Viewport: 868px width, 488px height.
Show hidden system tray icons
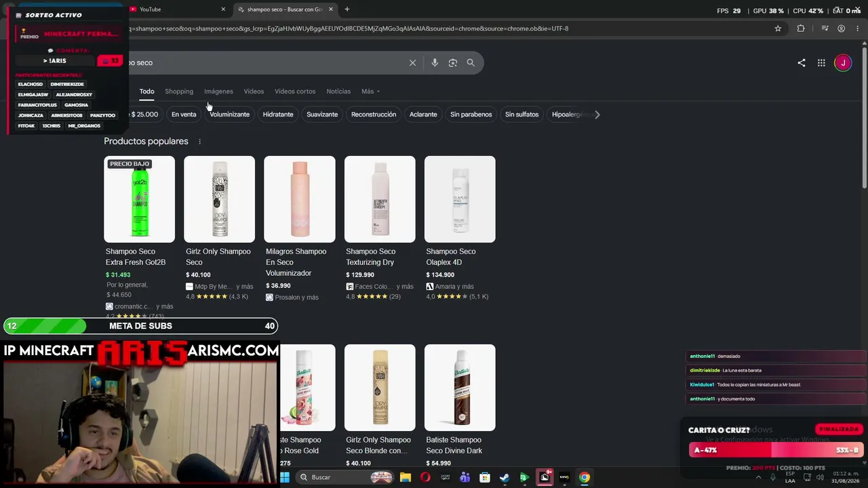tap(758, 477)
